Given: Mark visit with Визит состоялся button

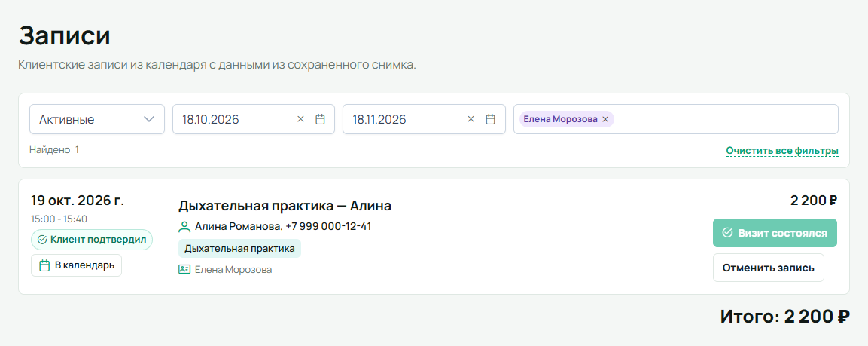Looking at the screenshot, I should tap(775, 233).
